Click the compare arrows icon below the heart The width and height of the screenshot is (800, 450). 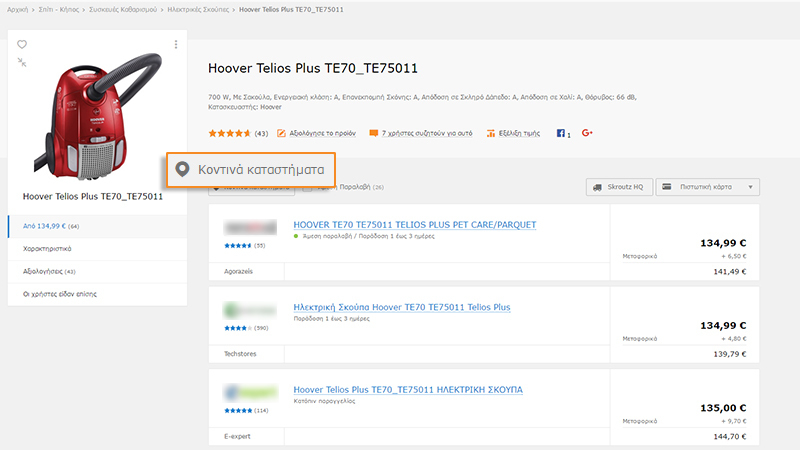pos(22,62)
